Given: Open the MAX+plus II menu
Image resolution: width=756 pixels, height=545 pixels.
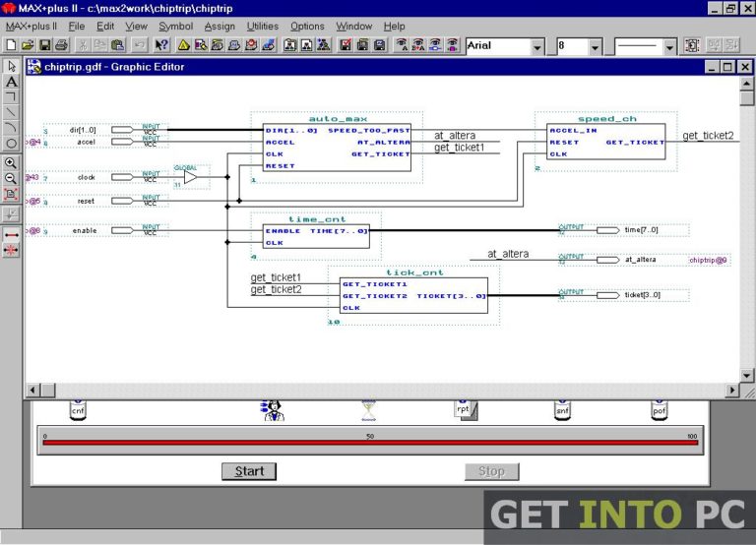Looking at the screenshot, I should [31, 26].
